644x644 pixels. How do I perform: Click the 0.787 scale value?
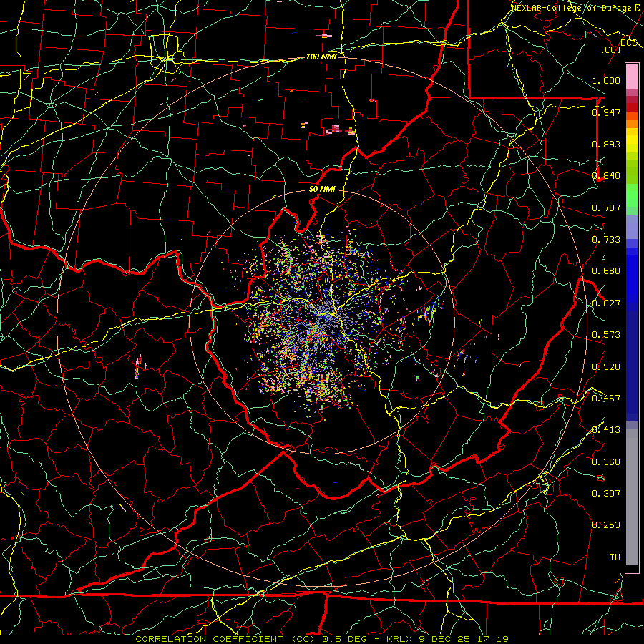click(606, 208)
